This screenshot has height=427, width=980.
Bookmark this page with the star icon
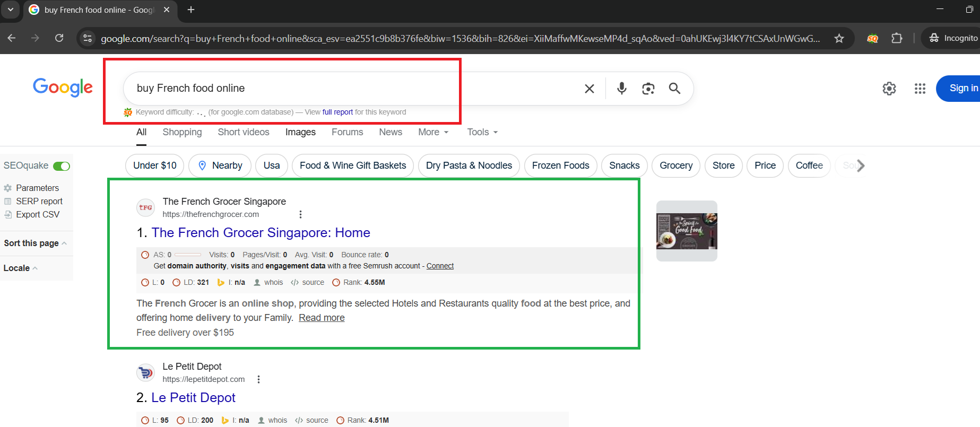[839, 38]
